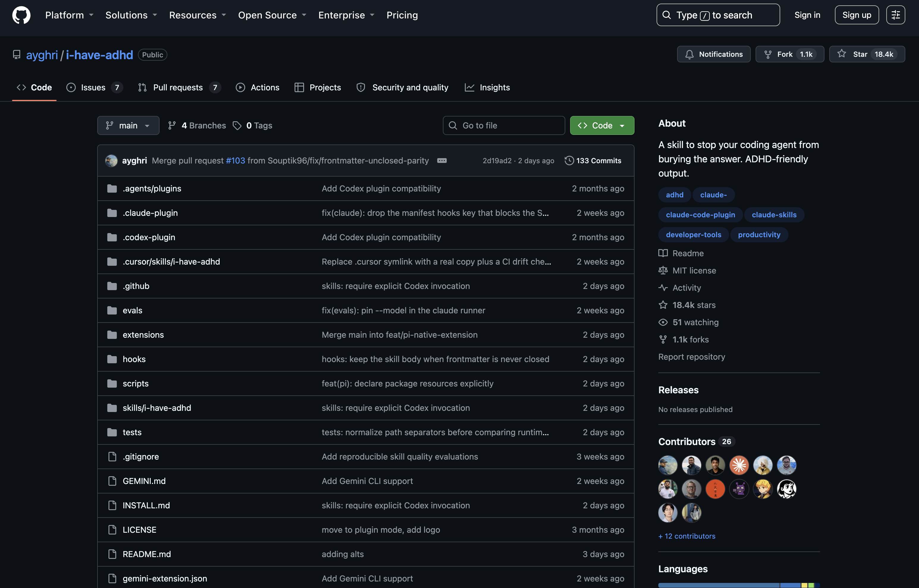Viewport: 919px width, 588px height.
Task: Click the MIT license scale icon
Action: tap(663, 270)
